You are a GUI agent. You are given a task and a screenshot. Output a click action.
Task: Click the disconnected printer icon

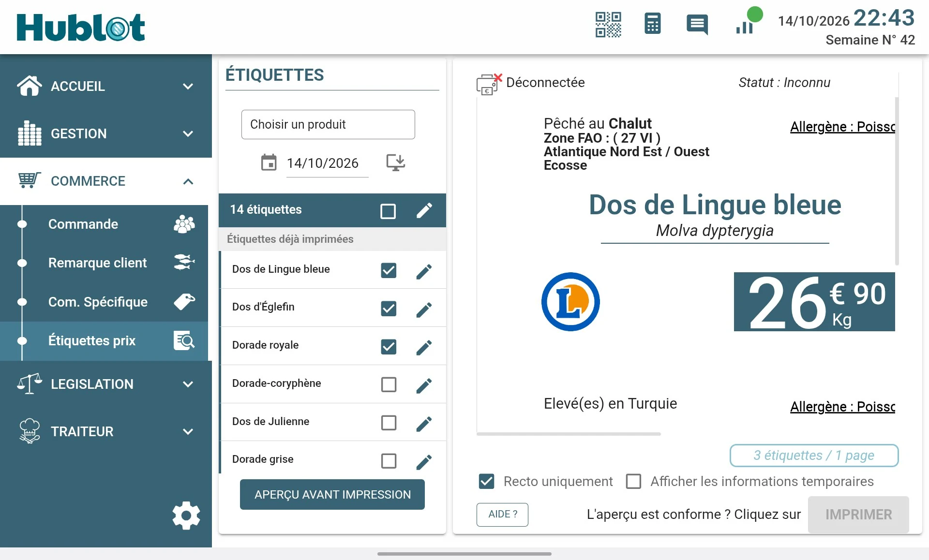tap(489, 84)
